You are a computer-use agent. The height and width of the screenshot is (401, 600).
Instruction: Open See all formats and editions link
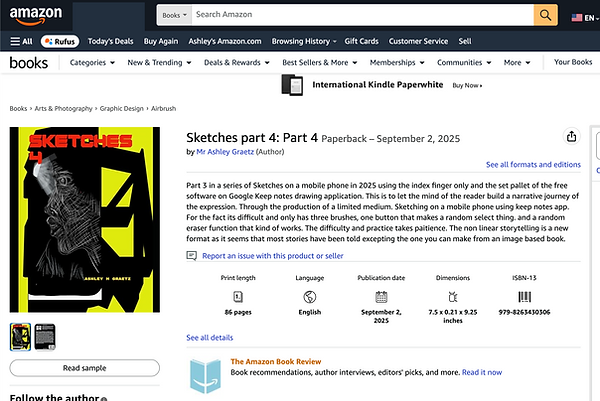click(x=533, y=164)
